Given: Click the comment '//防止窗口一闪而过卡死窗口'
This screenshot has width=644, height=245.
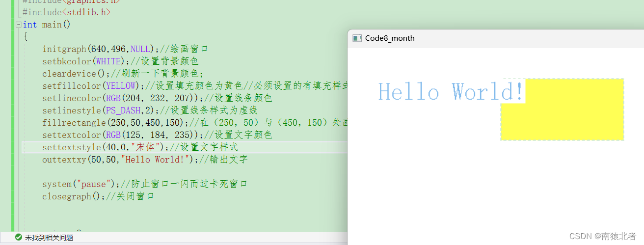Looking at the screenshot, I should (x=184, y=184).
